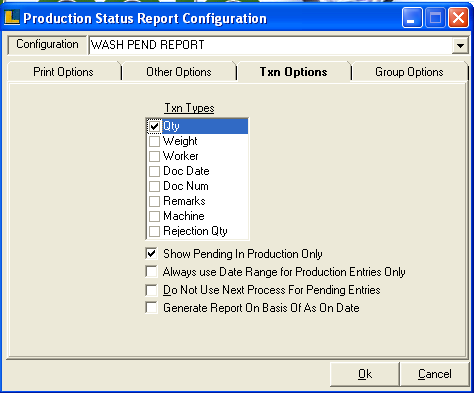Check the Remarks checkbox
Screen dimensions: 474x393
154,201
